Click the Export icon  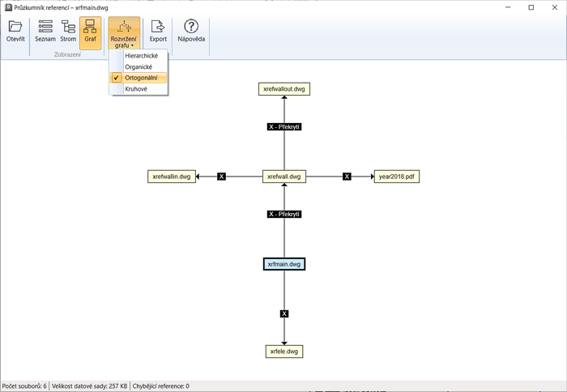158,32
